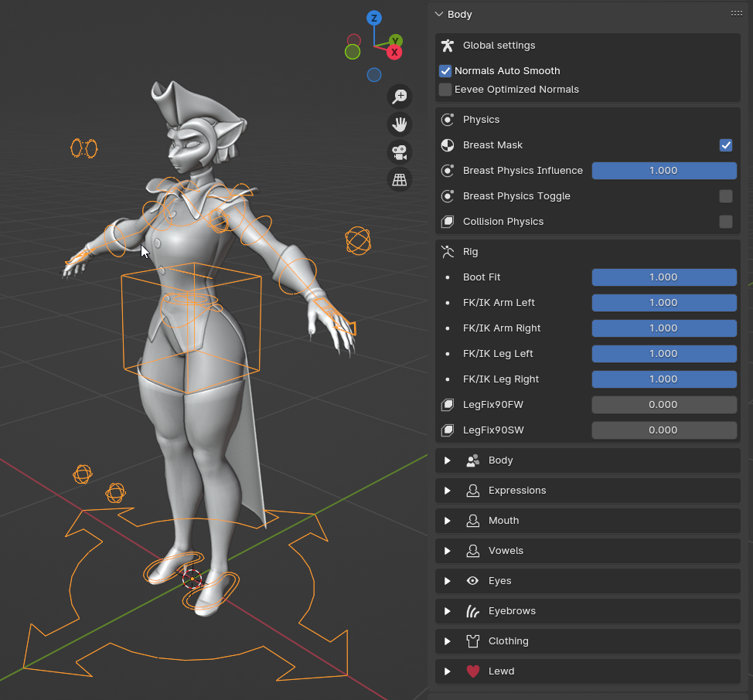Click the 'Mouth' subpanel label
The height and width of the screenshot is (700, 753).
point(503,521)
